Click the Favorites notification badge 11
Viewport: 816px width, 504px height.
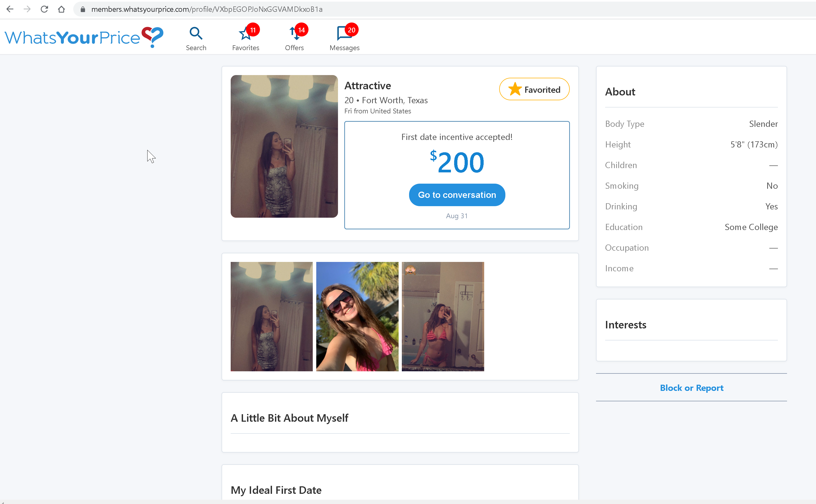pos(253,30)
